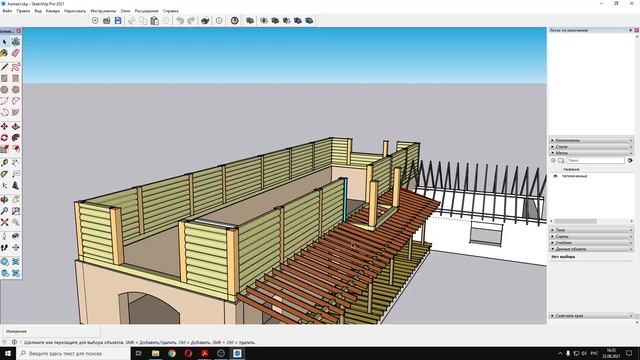
Task: Click the Print toolbar icon
Action: (205, 20)
